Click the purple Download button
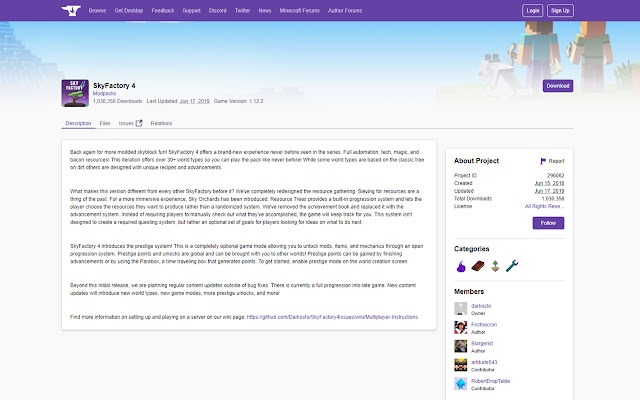Image resolution: width=640 pixels, height=400 pixels. [x=558, y=86]
